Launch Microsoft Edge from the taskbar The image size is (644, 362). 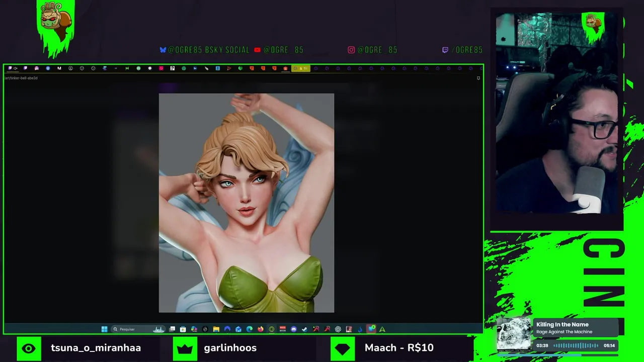click(x=249, y=329)
